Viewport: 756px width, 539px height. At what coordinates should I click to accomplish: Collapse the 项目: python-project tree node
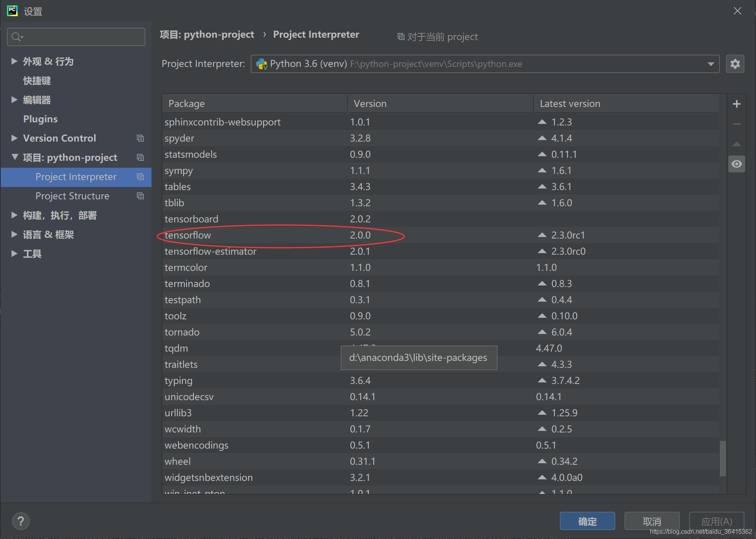tap(15, 157)
